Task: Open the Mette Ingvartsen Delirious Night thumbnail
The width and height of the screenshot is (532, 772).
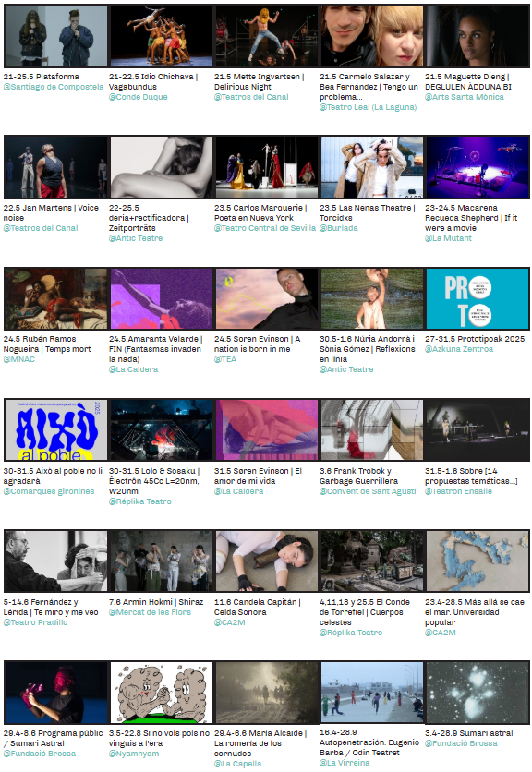Action: pos(267,36)
